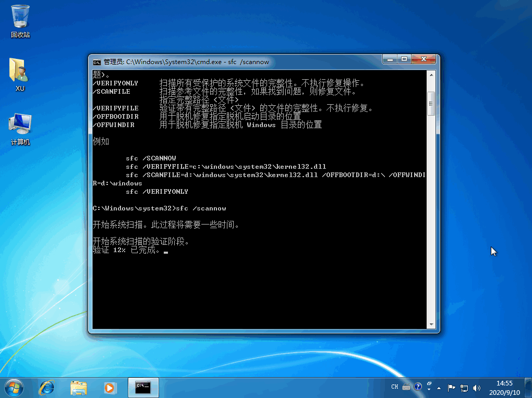Click the network connection tray icon
Viewport: 532px width, 398px height.
tap(464, 388)
